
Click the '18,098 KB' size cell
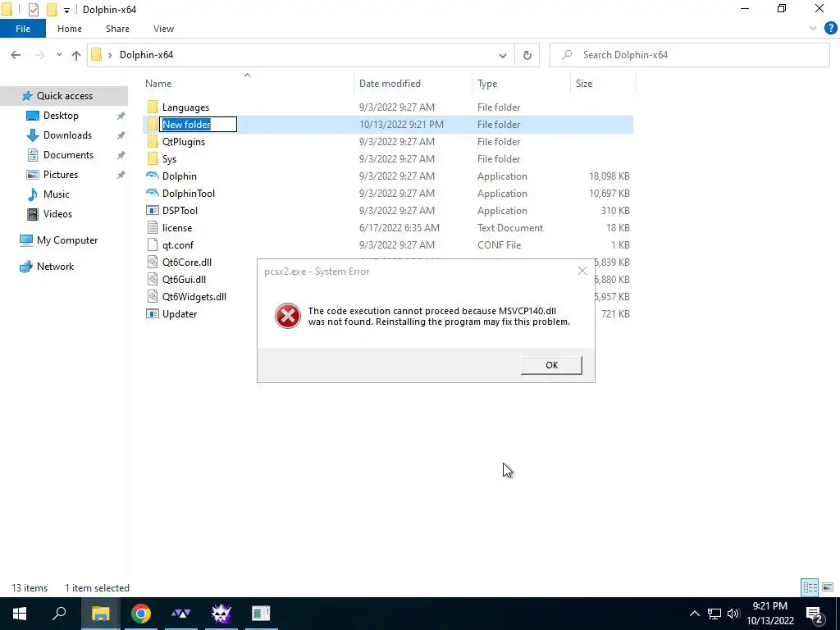(x=609, y=176)
